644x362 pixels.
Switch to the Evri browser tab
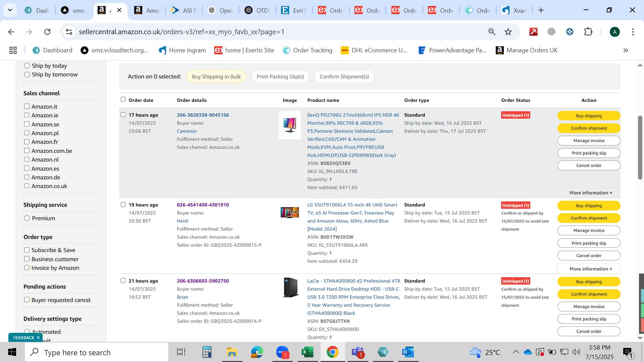[294, 10]
